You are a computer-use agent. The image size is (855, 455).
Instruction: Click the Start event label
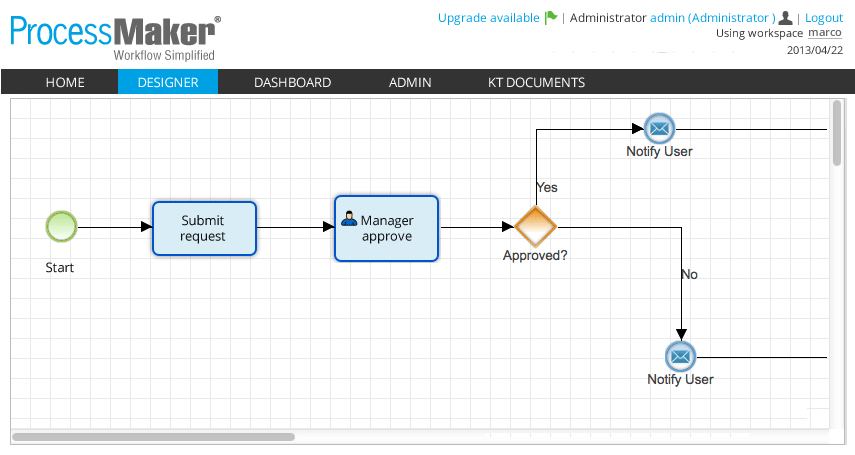pos(59,267)
